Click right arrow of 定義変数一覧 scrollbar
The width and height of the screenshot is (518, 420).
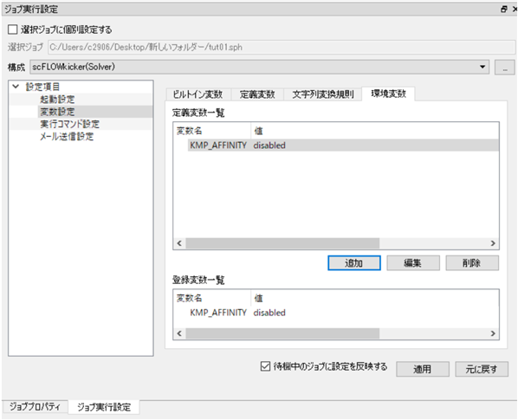[x=493, y=243]
